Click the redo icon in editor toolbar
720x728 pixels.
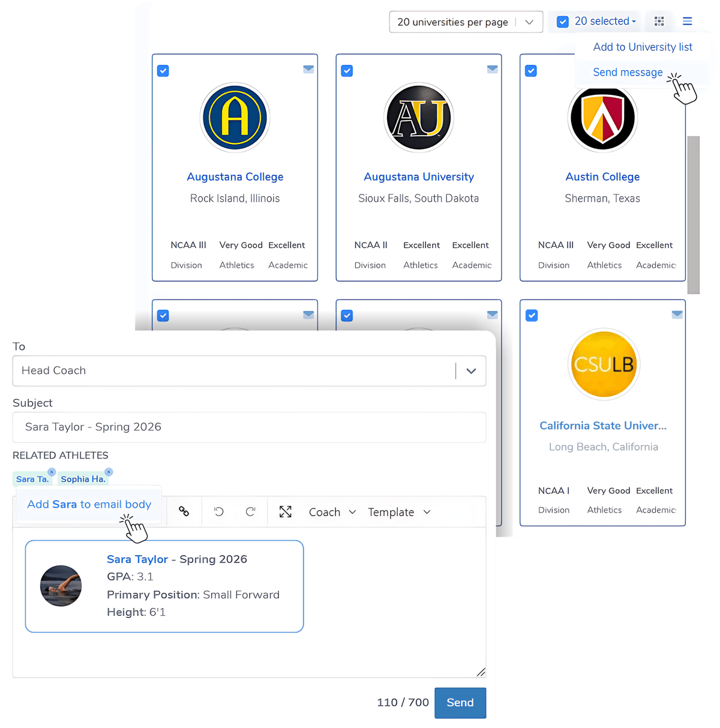250,512
